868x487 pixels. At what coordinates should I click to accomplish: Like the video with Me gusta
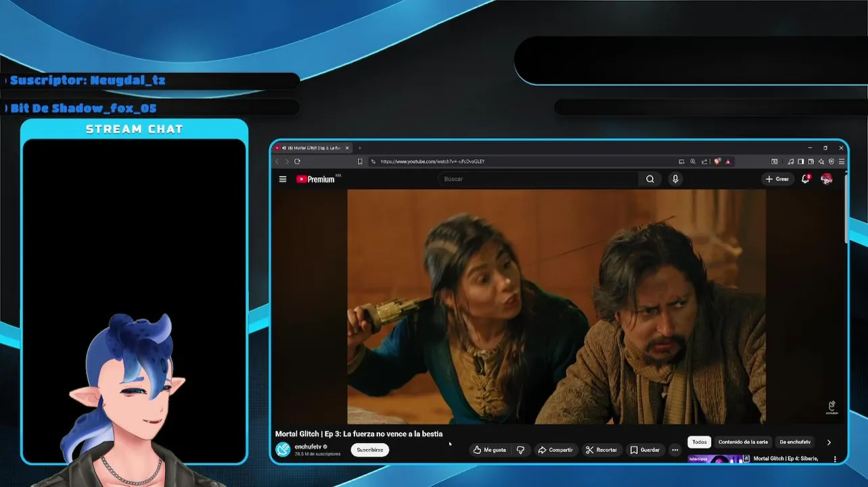pyautogui.click(x=490, y=450)
